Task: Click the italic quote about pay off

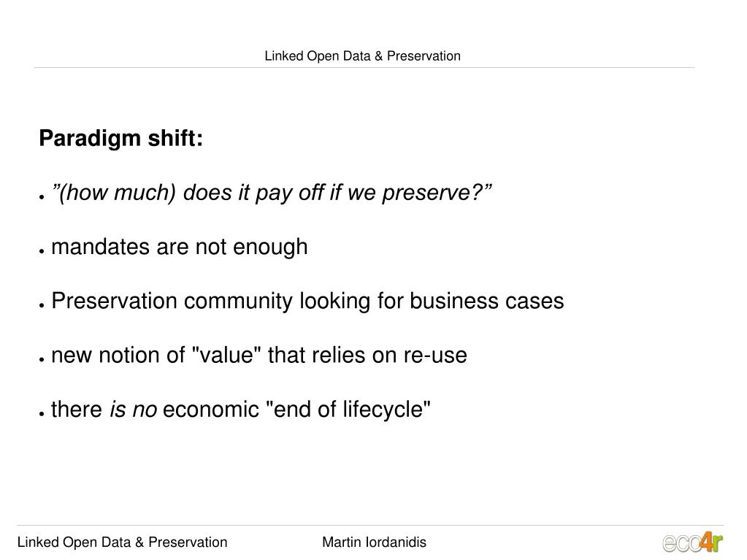Action: (x=272, y=193)
